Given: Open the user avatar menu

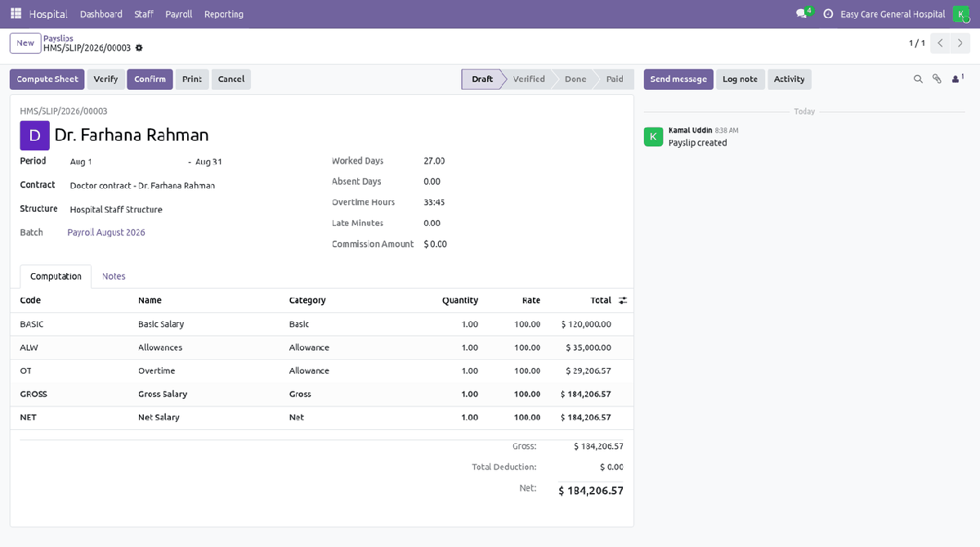Looking at the screenshot, I should coord(960,14).
